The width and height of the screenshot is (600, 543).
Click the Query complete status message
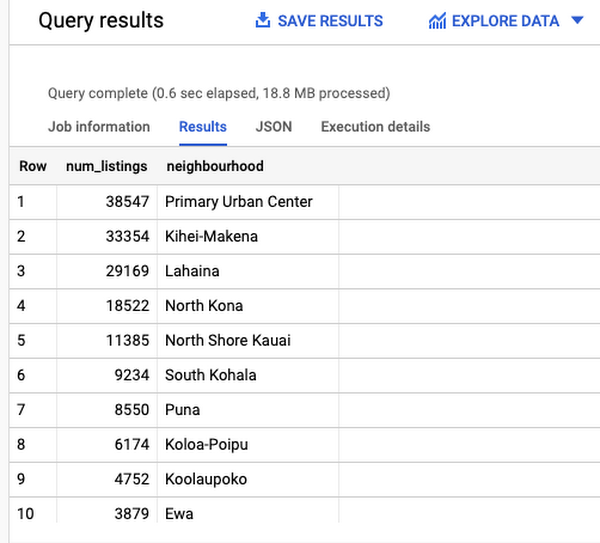pyautogui.click(x=219, y=93)
